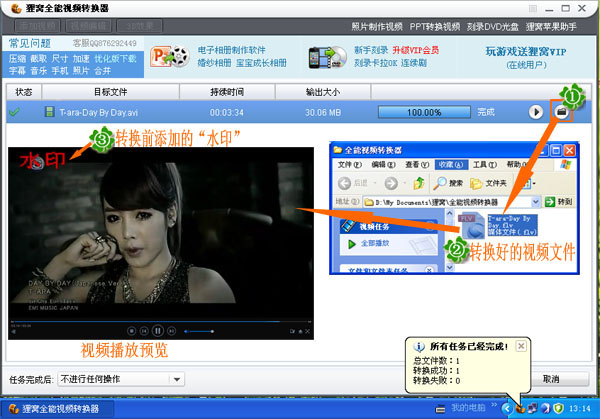Open the title bar options menu icon
This screenshot has width=600, height=419.
(532, 8)
